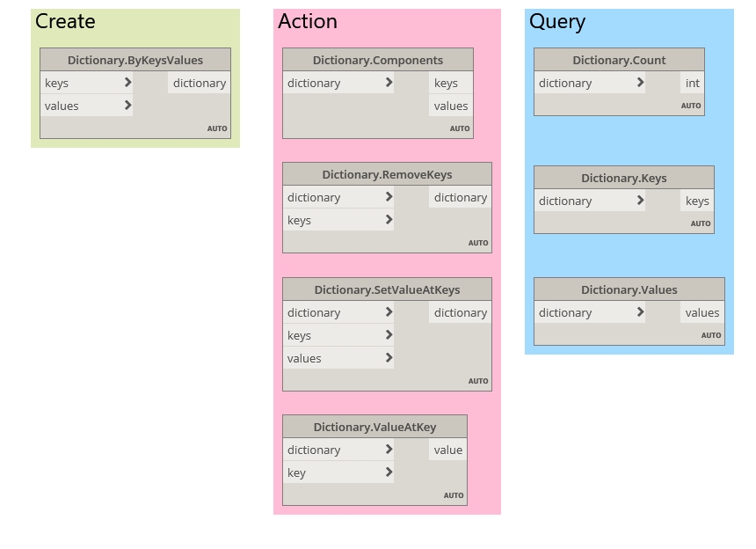Select the Query group title
The height and width of the screenshot is (549, 756).
pyautogui.click(x=557, y=22)
